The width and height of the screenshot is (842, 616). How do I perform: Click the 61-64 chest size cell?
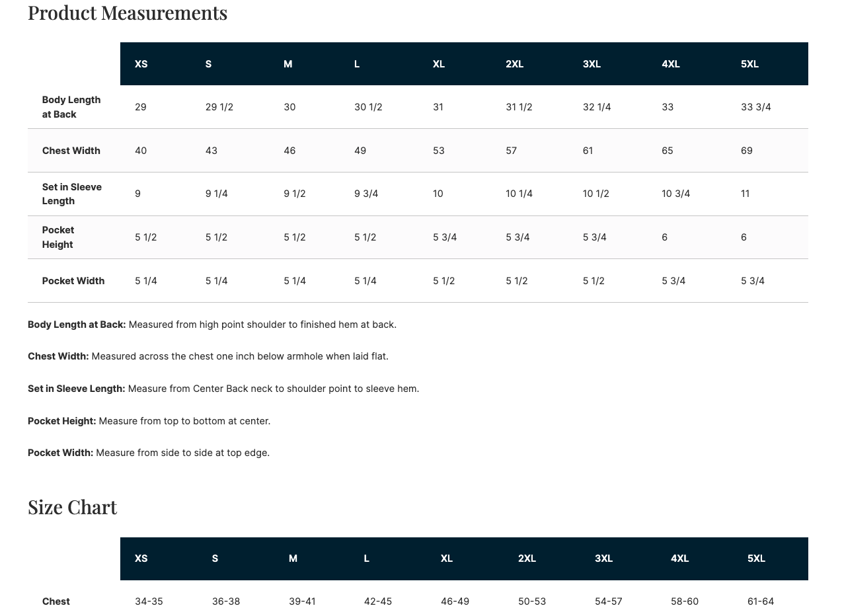click(761, 601)
